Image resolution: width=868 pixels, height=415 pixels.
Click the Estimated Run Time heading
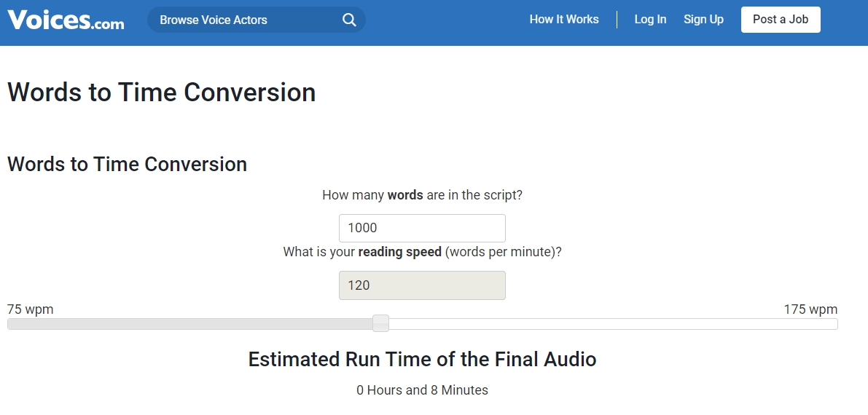[x=422, y=359]
